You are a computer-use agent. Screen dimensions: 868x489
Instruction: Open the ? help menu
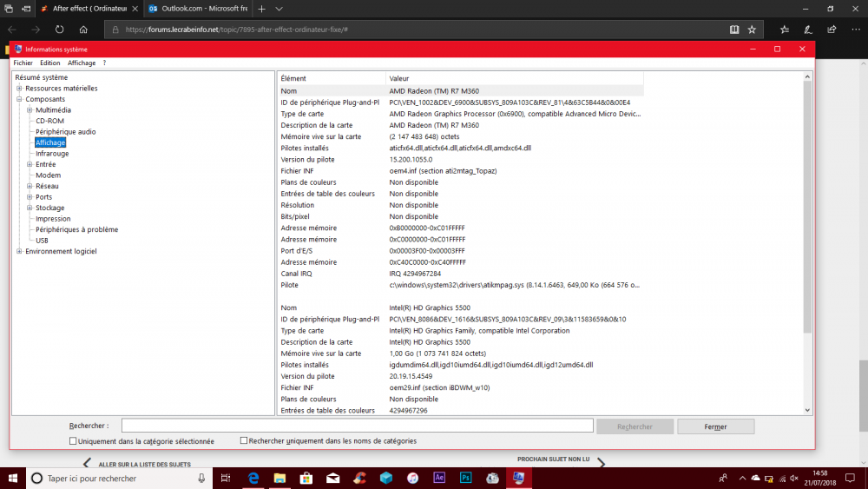104,63
